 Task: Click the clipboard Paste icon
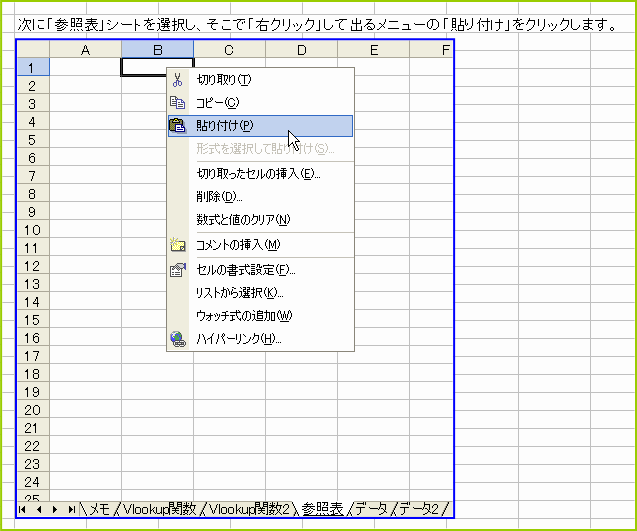[x=178, y=126]
